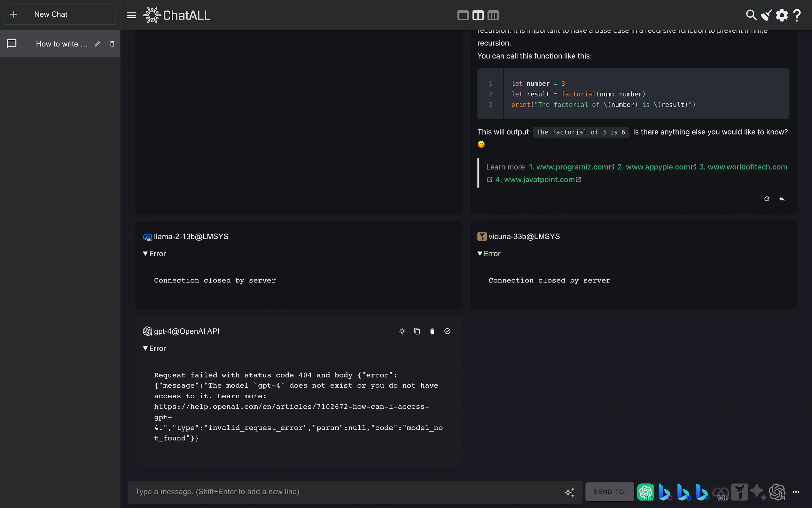Click the New Chat button
Image resolution: width=812 pixels, height=508 pixels.
(x=60, y=14)
